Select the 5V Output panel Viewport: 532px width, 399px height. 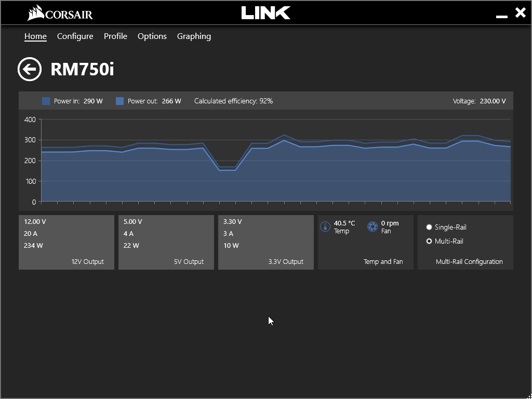(166, 242)
